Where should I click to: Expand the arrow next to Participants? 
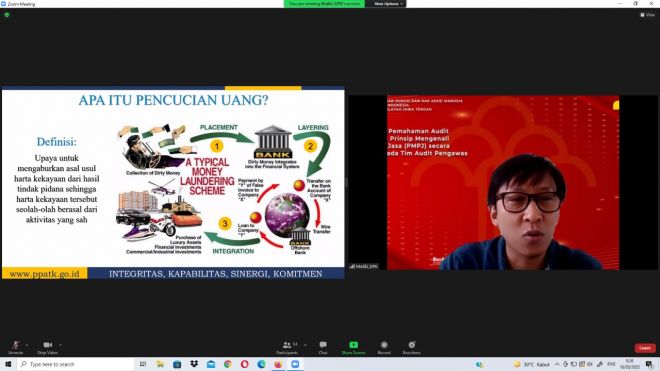305,345
